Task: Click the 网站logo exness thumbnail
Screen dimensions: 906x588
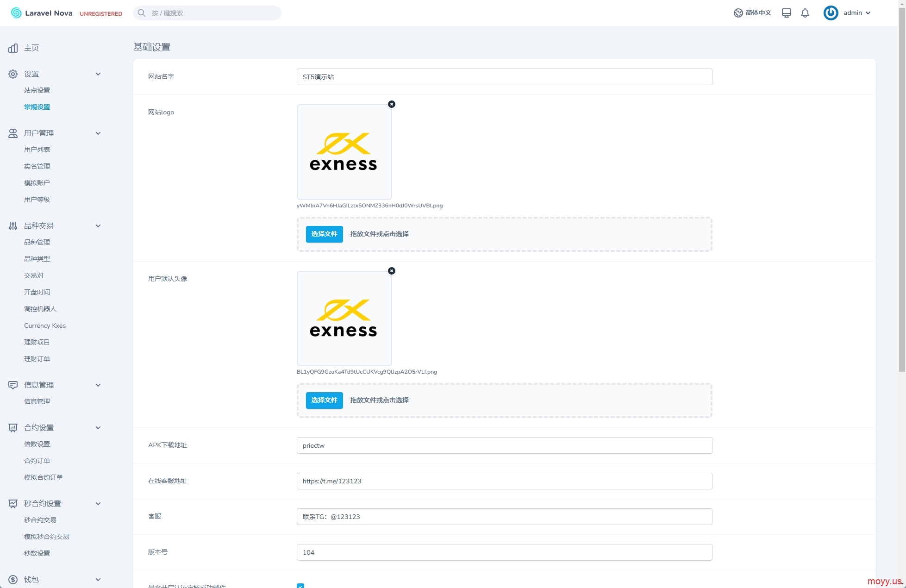Action: point(344,152)
